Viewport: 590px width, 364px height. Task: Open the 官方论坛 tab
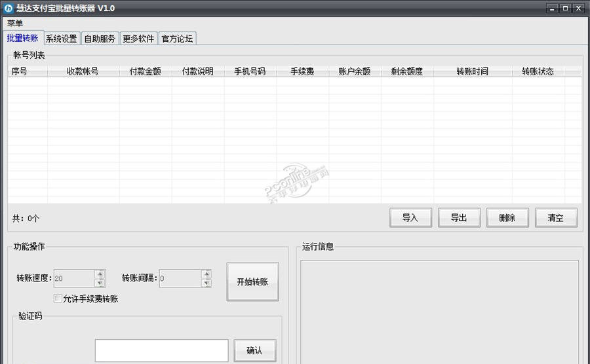pos(177,39)
